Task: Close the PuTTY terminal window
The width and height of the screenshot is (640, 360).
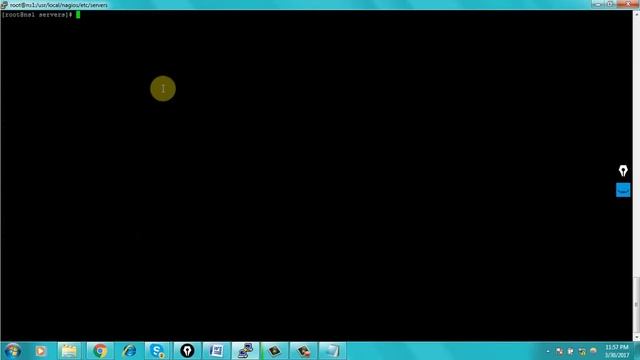Action: point(627,4)
